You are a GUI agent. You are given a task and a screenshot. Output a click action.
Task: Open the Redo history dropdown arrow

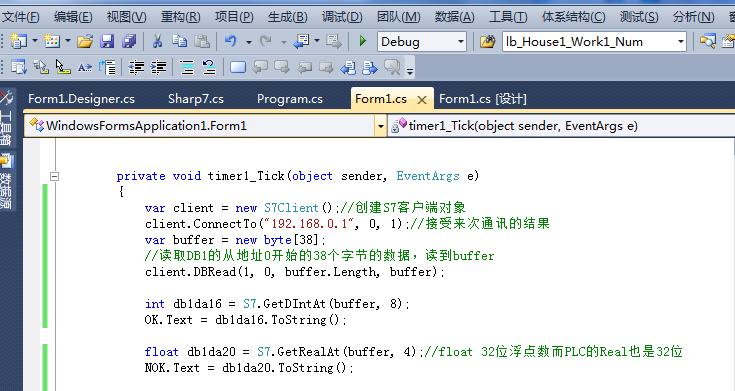[x=284, y=42]
